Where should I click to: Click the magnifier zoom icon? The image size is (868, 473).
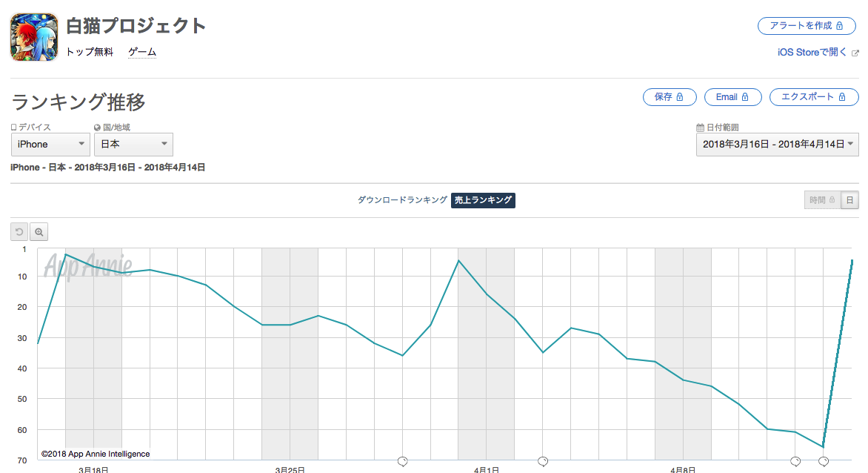tap(39, 231)
